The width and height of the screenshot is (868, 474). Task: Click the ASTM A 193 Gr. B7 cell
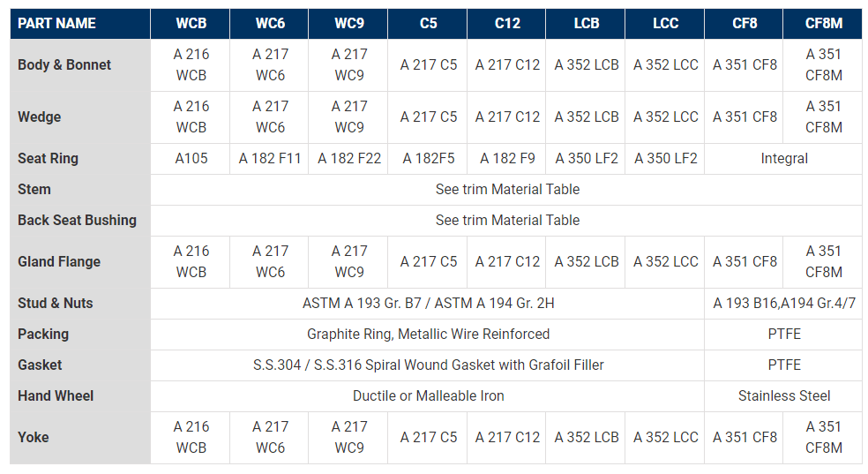click(x=428, y=303)
